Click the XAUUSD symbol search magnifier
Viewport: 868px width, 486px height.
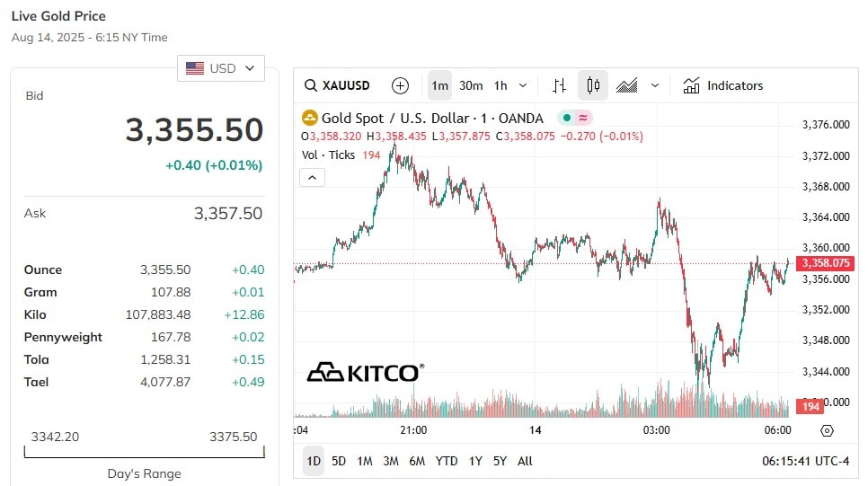(311, 86)
